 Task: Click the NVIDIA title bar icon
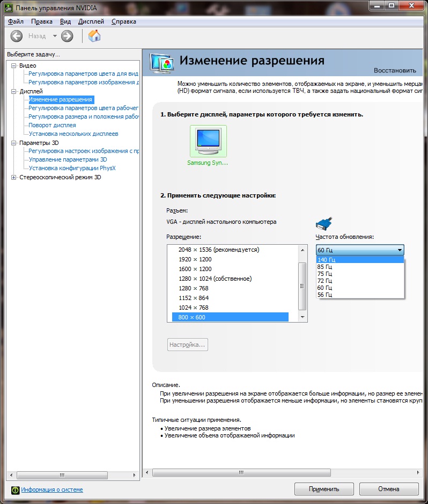[x=9, y=8]
